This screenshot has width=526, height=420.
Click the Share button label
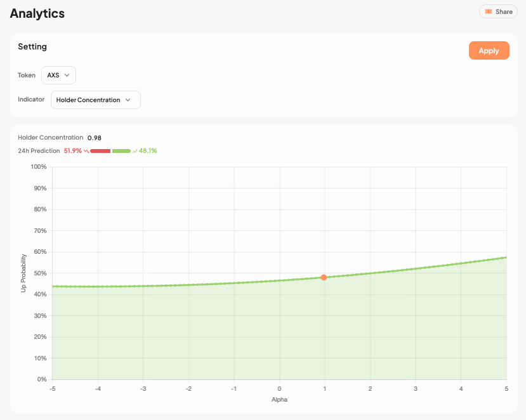(504, 12)
